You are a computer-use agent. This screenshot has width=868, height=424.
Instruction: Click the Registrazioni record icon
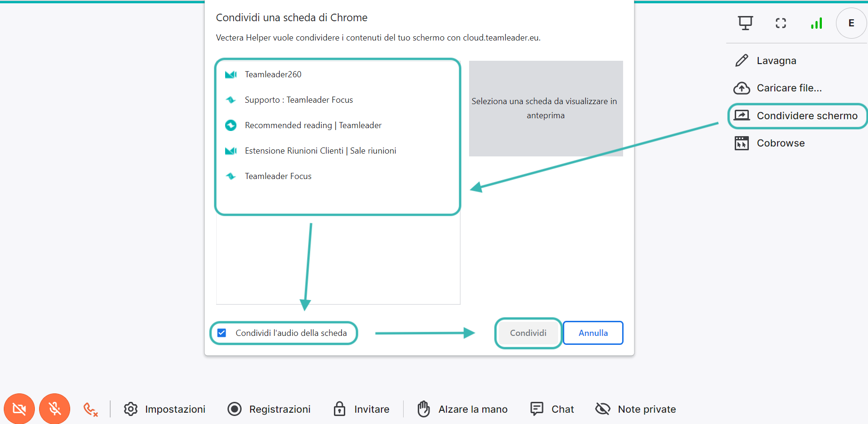235,409
